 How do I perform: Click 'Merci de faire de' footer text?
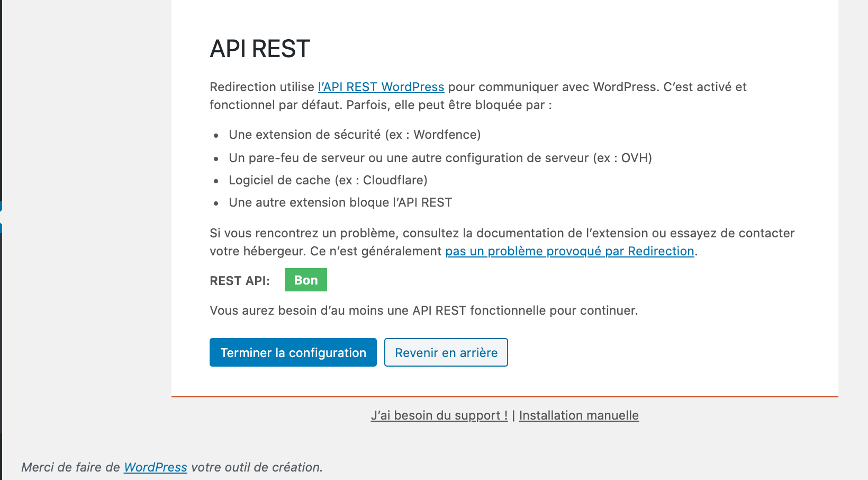[70, 467]
